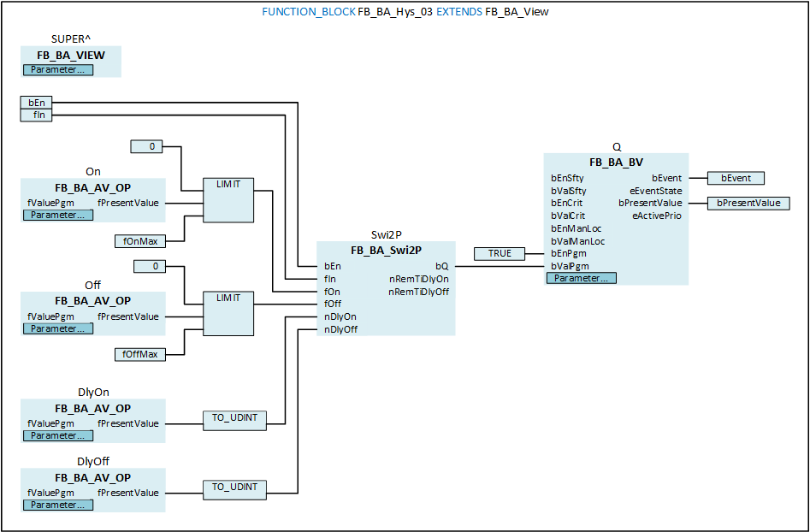Click the FB_BA_BV block title
810x532 pixels.
tap(617, 163)
